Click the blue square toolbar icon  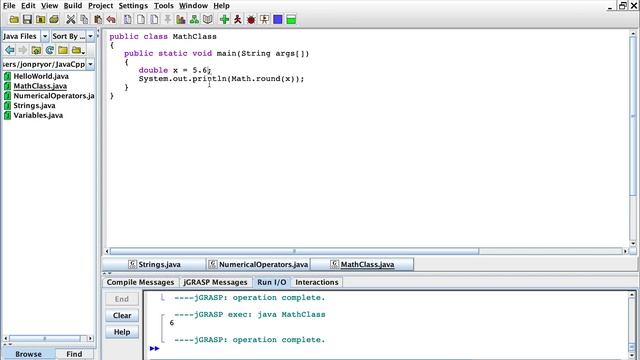278,19
